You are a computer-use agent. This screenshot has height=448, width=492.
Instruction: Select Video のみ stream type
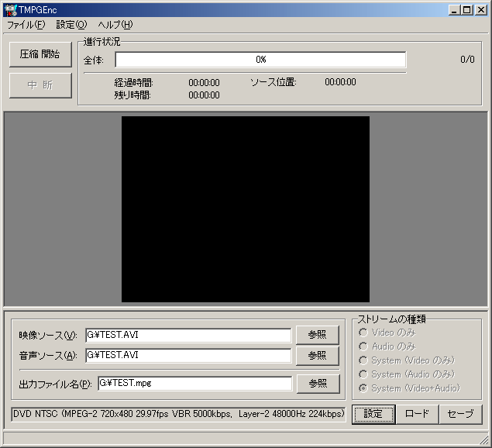387,333
